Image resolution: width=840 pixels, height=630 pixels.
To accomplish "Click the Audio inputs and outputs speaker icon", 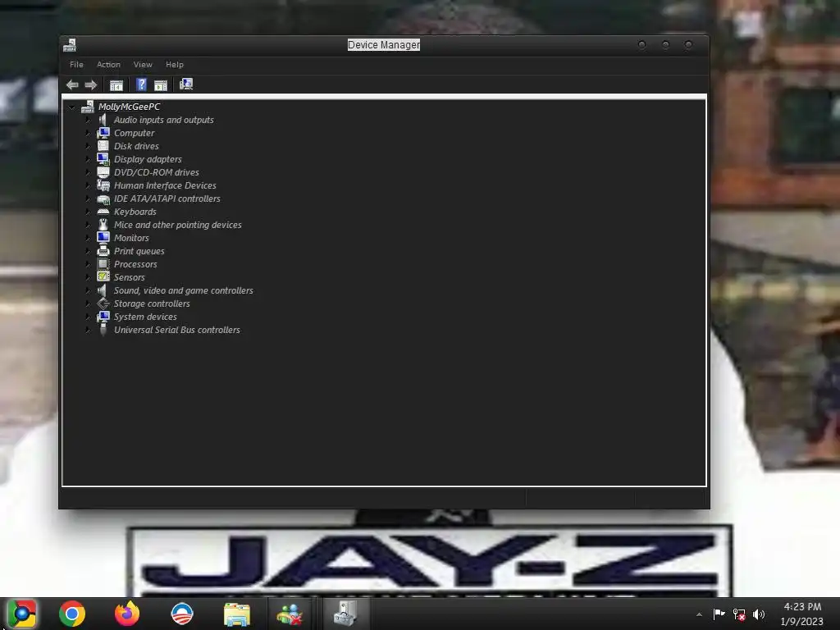I will pyautogui.click(x=103, y=120).
